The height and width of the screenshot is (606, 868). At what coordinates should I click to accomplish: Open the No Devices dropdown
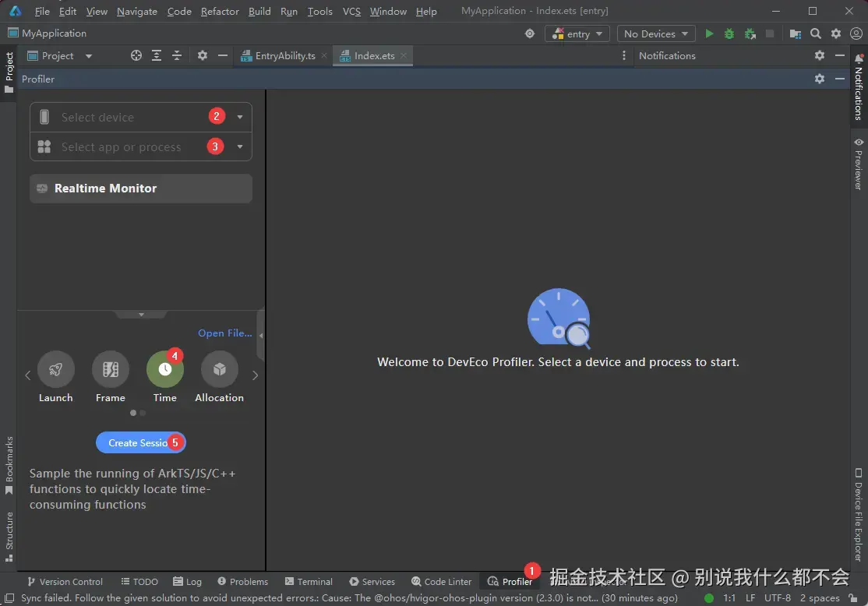656,33
